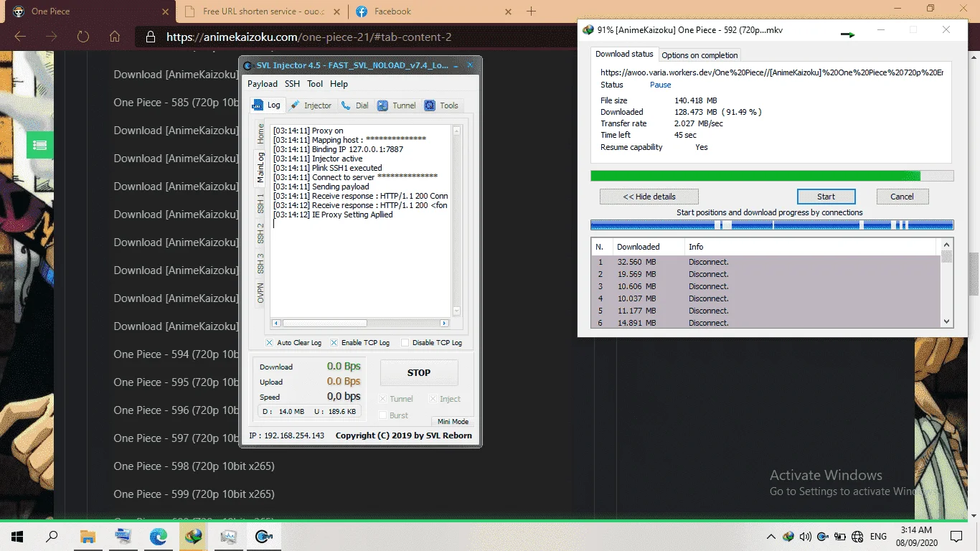This screenshot has width=980, height=551.
Task: Toggle the Tunnel checkbox beside STOP
Action: click(383, 399)
